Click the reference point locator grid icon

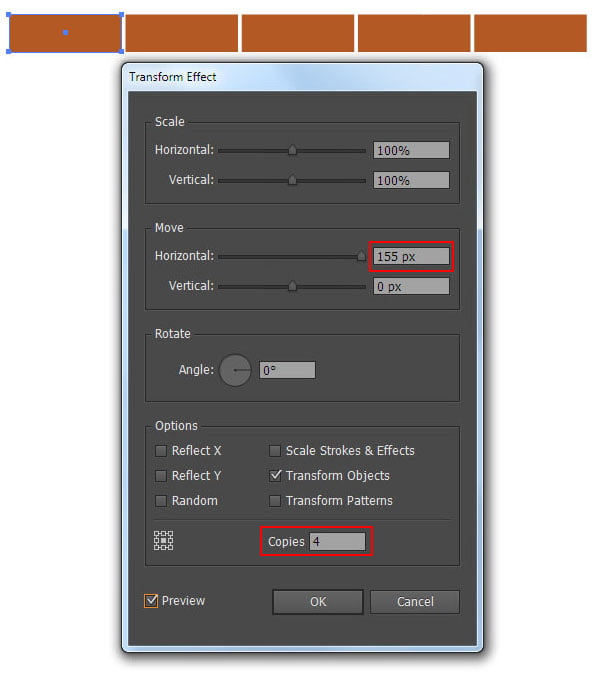point(163,541)
